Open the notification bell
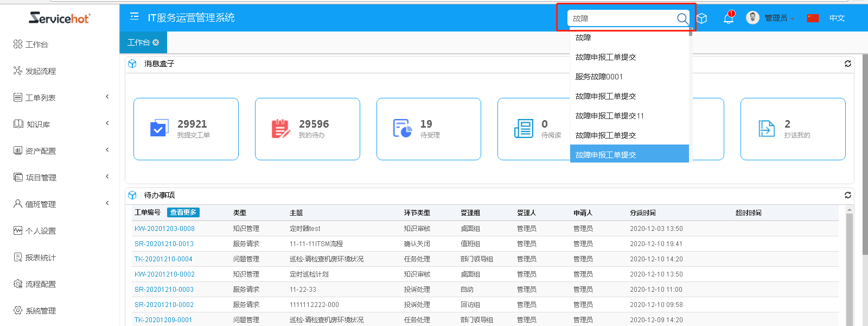868x326 pixels. pos(728,18)
